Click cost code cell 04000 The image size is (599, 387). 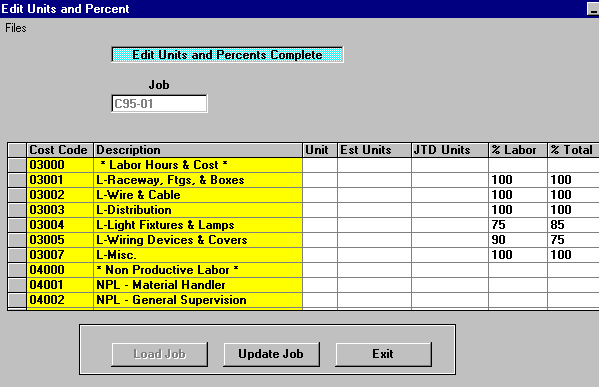(60, 270)
